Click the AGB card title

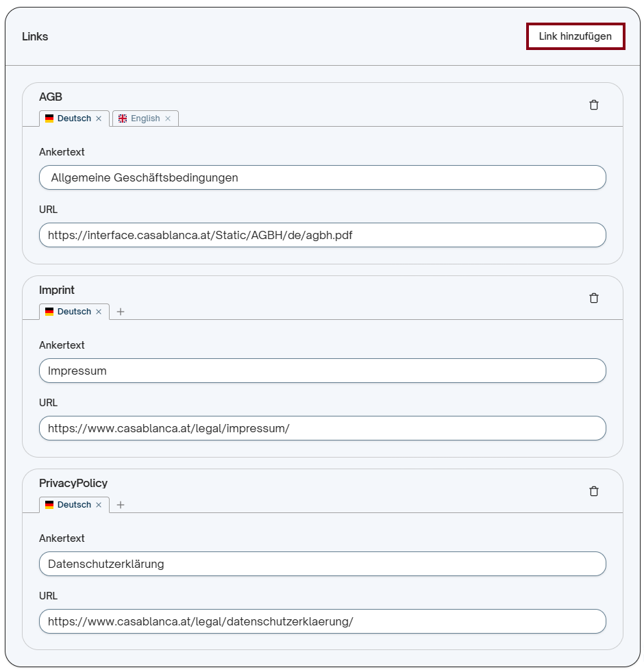coord(51,97)
